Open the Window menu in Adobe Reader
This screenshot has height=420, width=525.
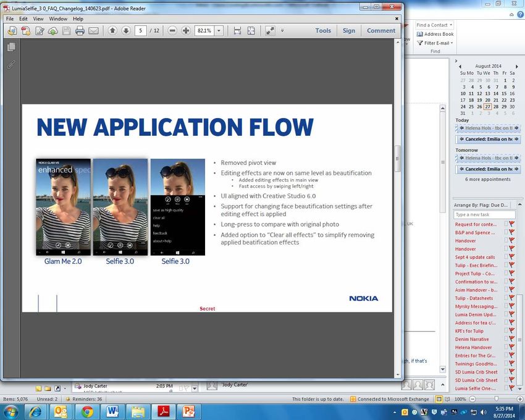click(58, 19)
